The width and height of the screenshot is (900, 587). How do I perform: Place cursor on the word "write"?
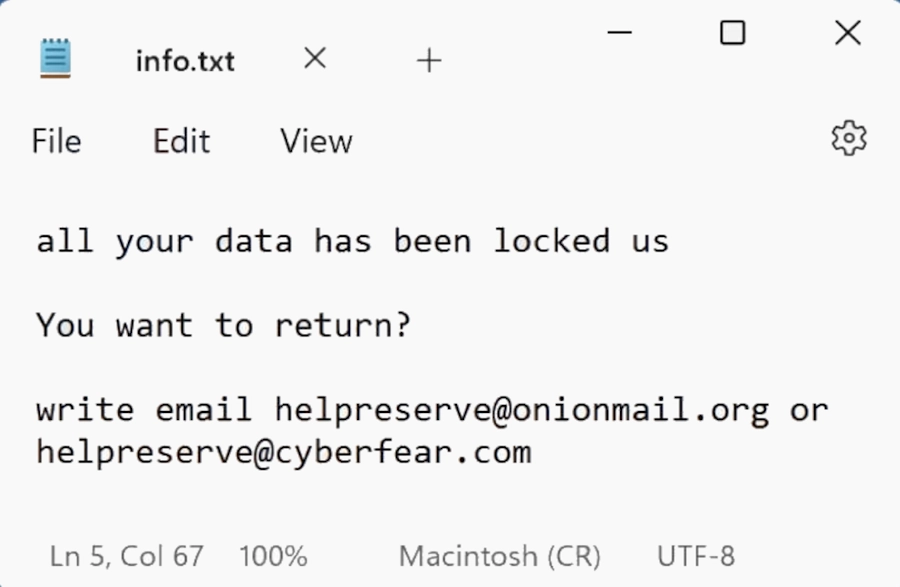point(84,410)
